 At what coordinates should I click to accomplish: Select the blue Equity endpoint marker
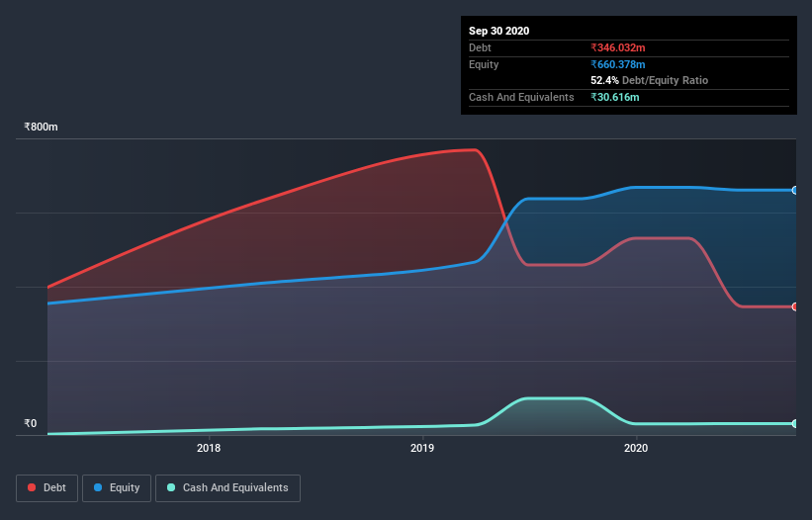794,191
